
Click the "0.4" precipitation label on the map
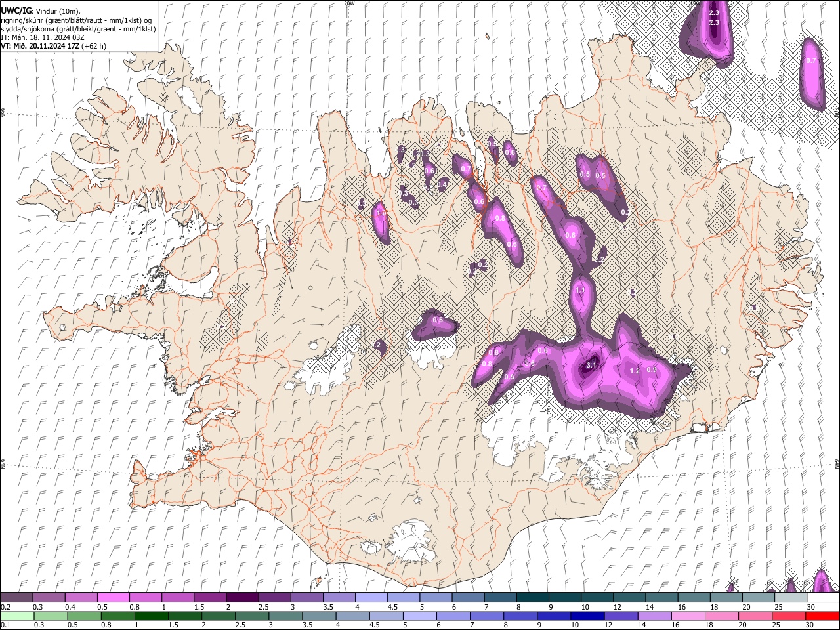pyautogui.click(x=442, y=184)
